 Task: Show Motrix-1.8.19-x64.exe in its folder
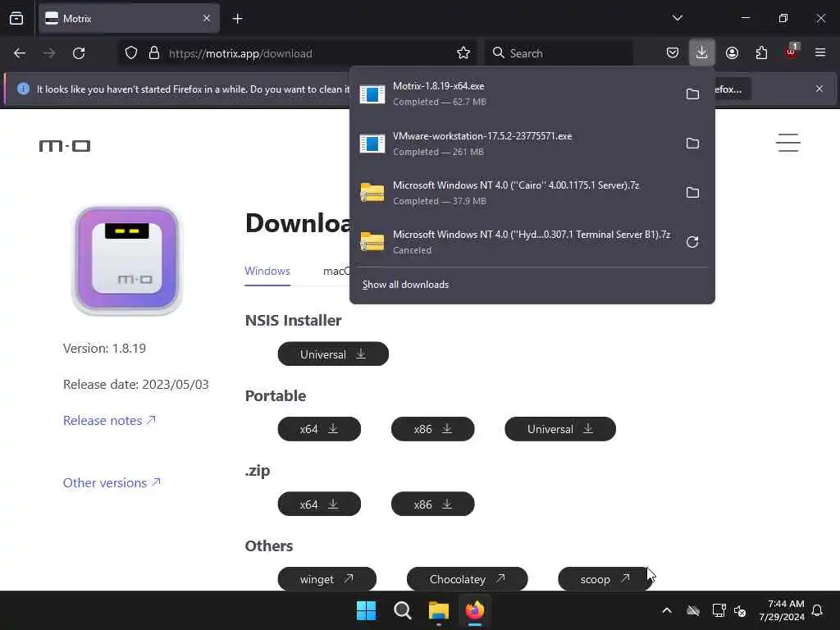[x=692, y=94]
